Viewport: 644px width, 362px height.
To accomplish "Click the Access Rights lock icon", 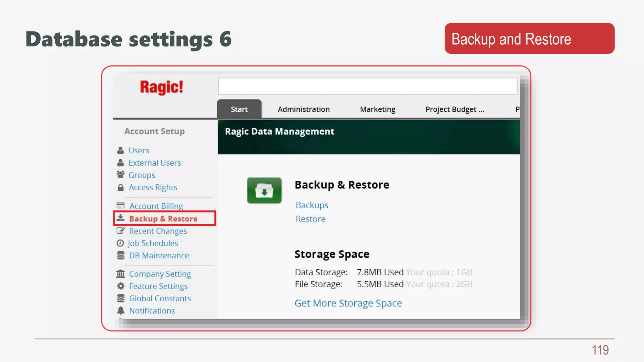I will pyautogui.click(x=120, y=187).
